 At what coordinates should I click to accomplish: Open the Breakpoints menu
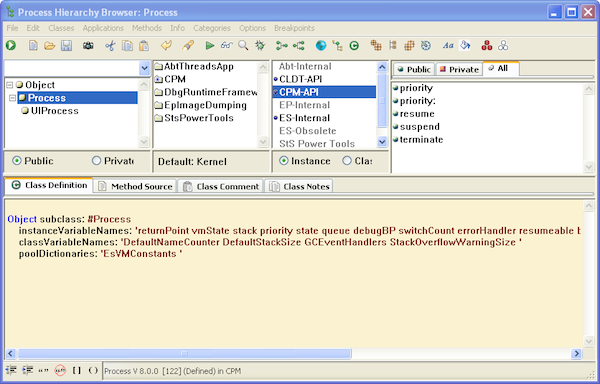click(x=294, y=28)
